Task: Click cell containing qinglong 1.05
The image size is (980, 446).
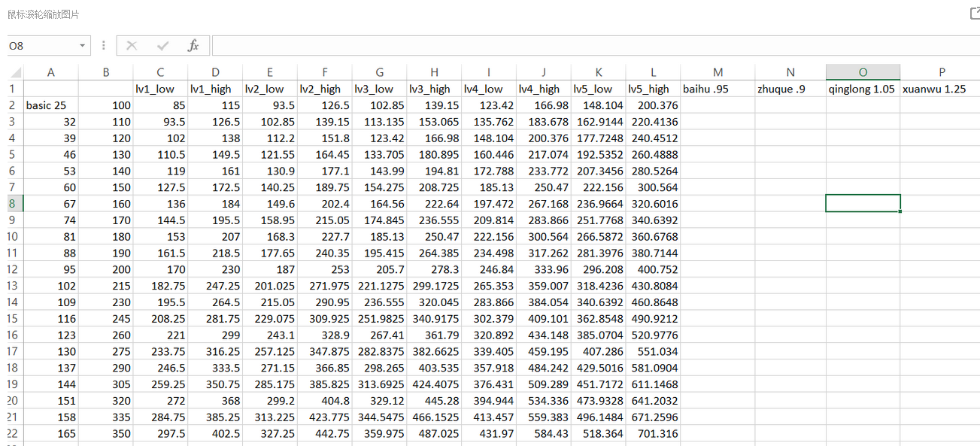Action: [x=863, y=89]
